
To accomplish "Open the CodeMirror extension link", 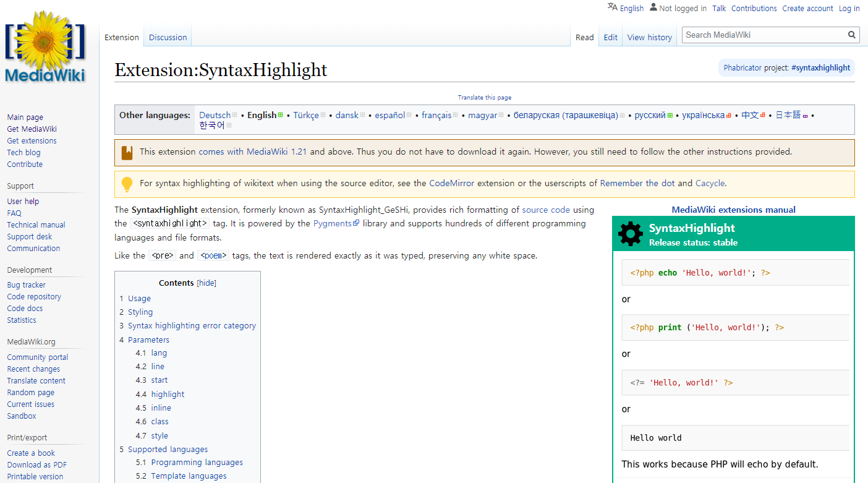I will click(452, 183).
